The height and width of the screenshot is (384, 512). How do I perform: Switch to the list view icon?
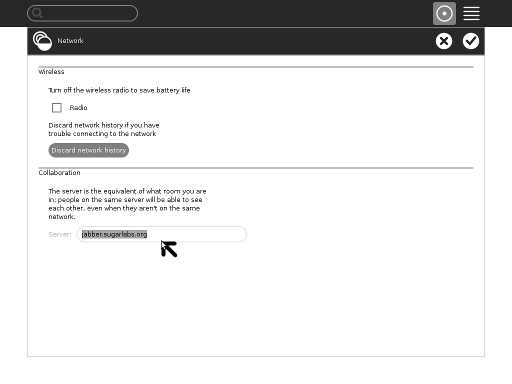[x=471, y=13]
